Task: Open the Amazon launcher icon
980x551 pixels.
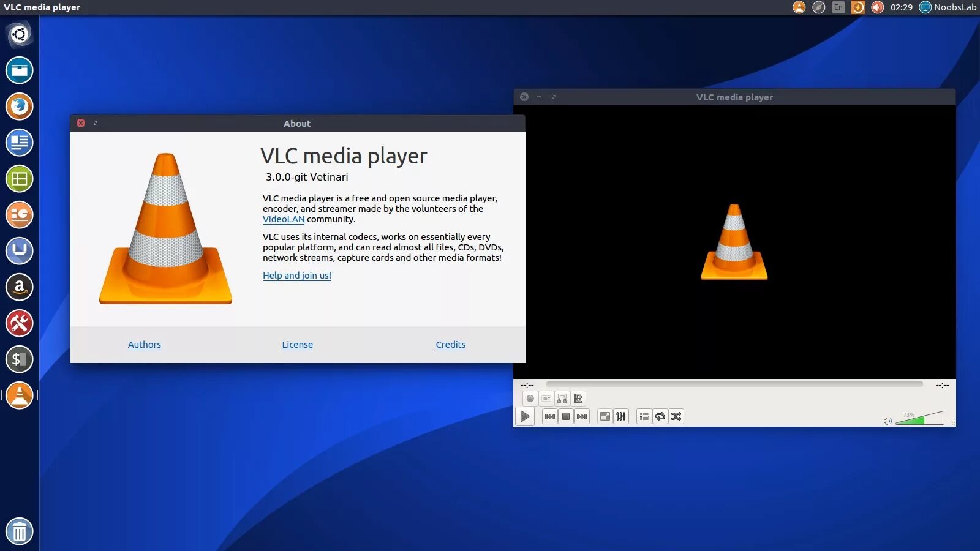Action: click(20, 287)
